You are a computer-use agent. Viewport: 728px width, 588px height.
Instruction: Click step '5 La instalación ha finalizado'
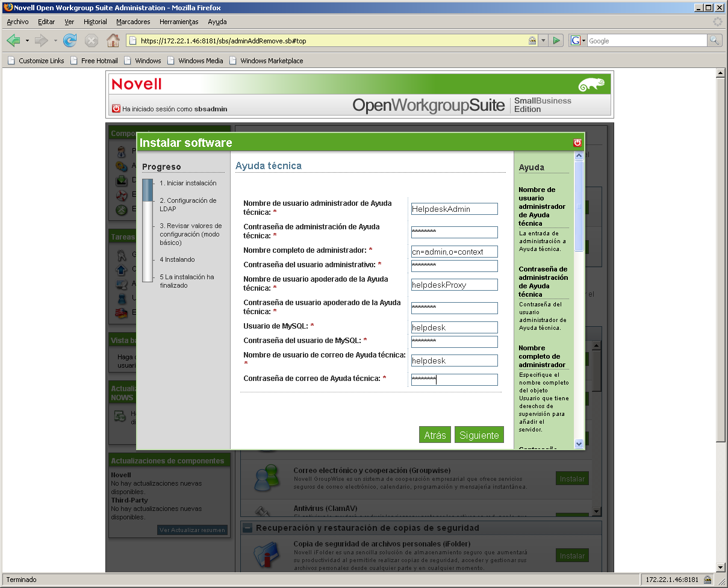pos(187,281)
